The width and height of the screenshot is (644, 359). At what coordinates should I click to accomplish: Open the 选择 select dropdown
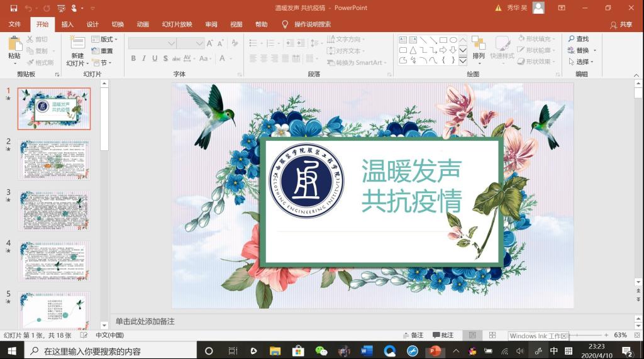(582, 62)
